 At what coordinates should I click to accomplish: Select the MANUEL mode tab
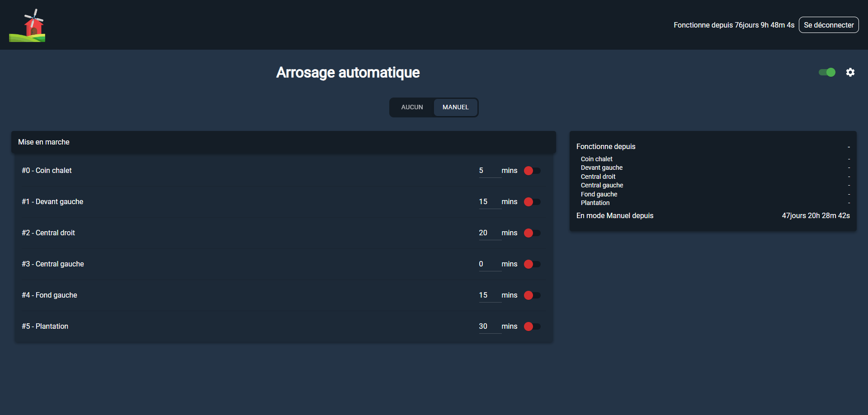[x=456, y=107]
